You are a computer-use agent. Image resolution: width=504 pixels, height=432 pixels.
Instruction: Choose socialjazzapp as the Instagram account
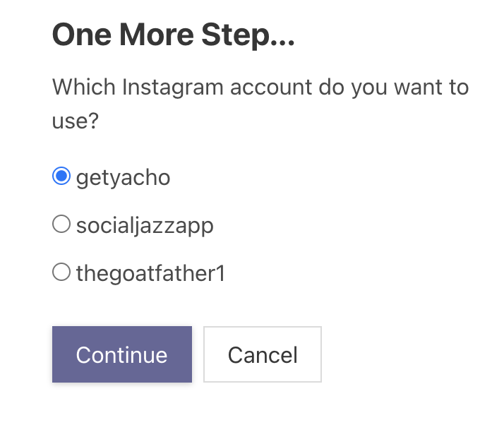click(x=61, y=224)
